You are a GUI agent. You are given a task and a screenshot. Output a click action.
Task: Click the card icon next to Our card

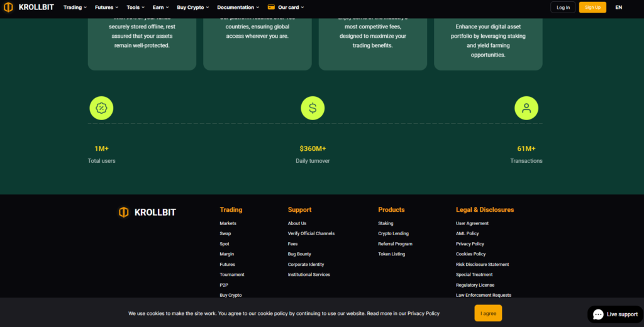coord(271,7)
